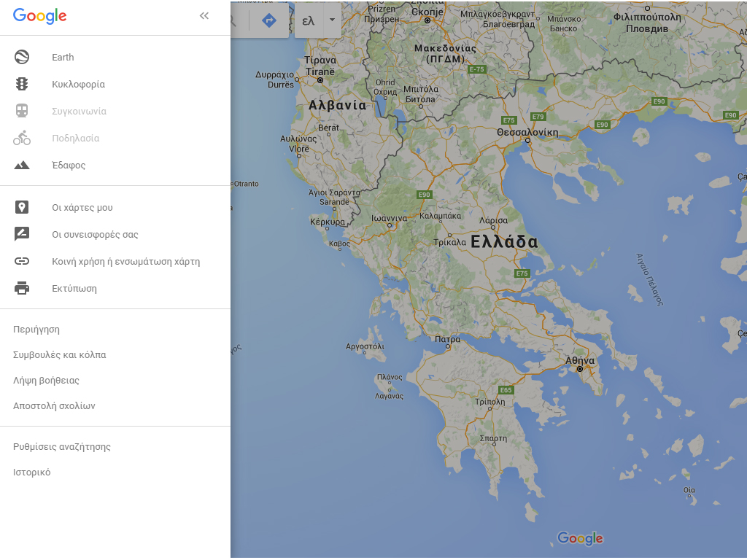Click Θεσσαλονίκη city label on map

coord(527,132)
